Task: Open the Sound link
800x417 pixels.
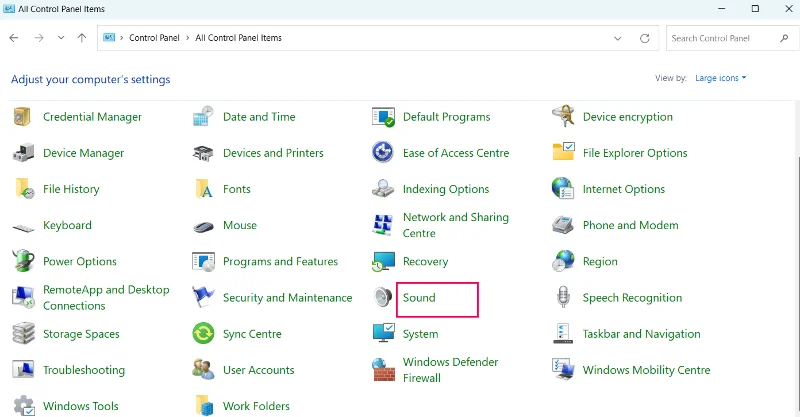Action: point(419,298)
